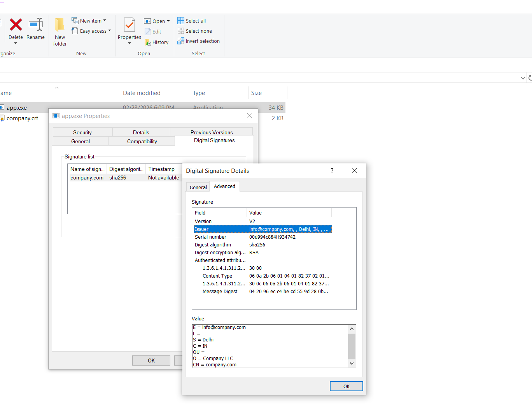Click the Easy access icon

74,31
